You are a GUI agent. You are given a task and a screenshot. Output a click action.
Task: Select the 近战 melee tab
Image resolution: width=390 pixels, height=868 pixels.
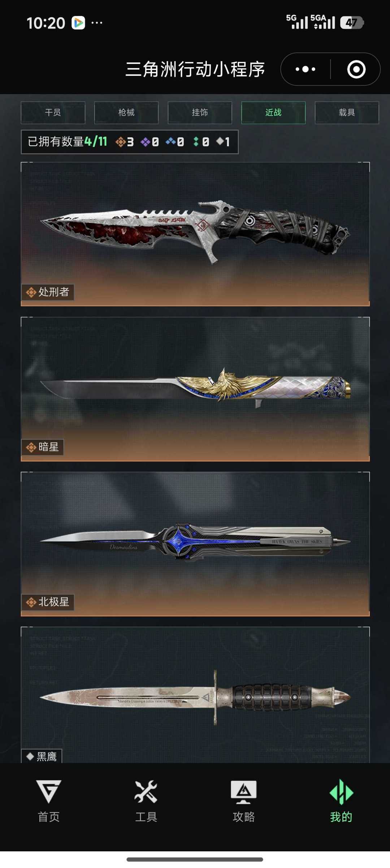pos(273,113)
